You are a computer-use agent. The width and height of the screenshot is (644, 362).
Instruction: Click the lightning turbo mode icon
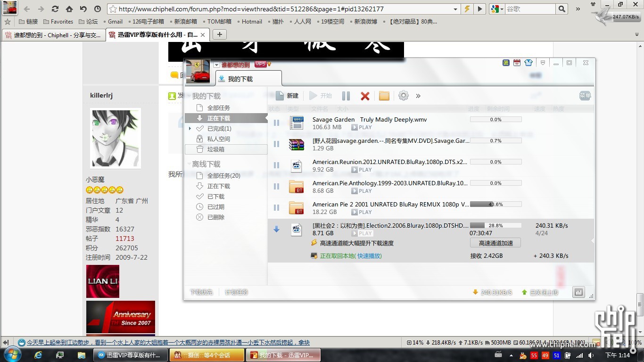(x=467, y=9)
